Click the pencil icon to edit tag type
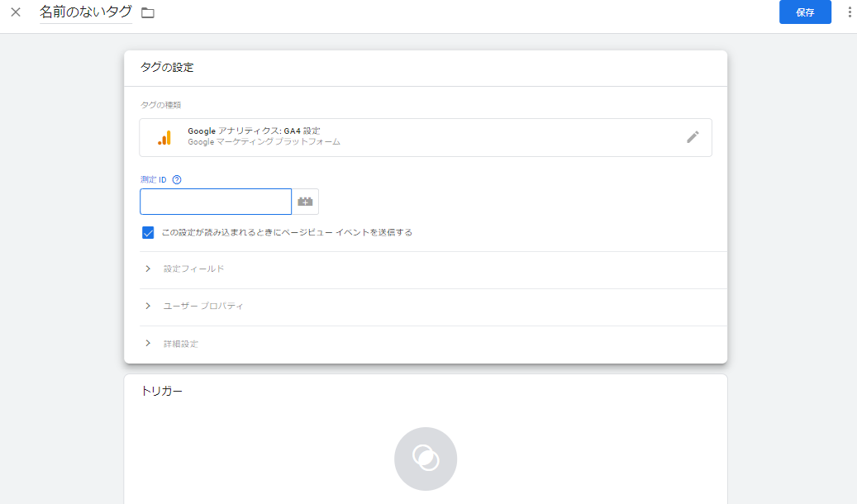 pyautogui.click(x=693, y=137)
